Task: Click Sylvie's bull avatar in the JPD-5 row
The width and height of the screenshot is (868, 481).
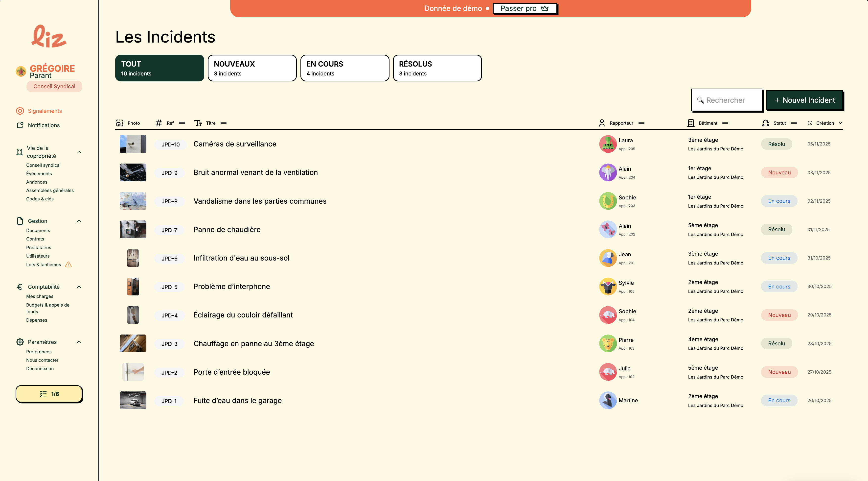Action: tap(608, 287)
